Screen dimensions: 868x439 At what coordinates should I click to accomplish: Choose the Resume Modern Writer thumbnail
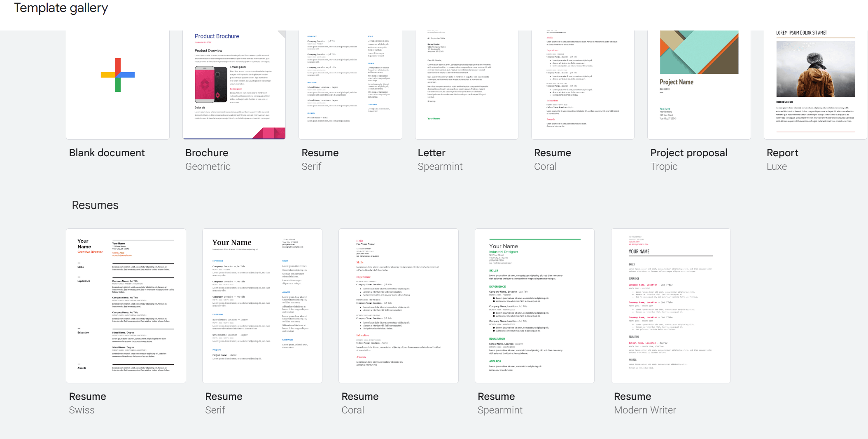coord(671,306)
